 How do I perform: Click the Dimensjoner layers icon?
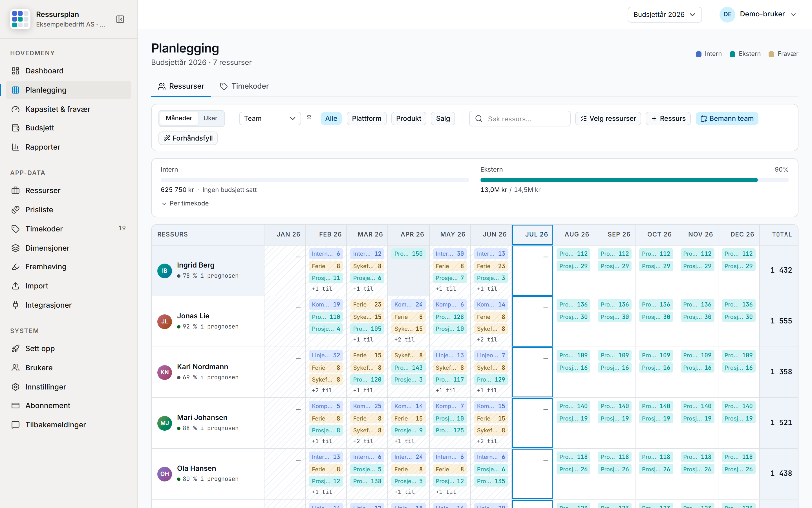(x=16, y=248)
